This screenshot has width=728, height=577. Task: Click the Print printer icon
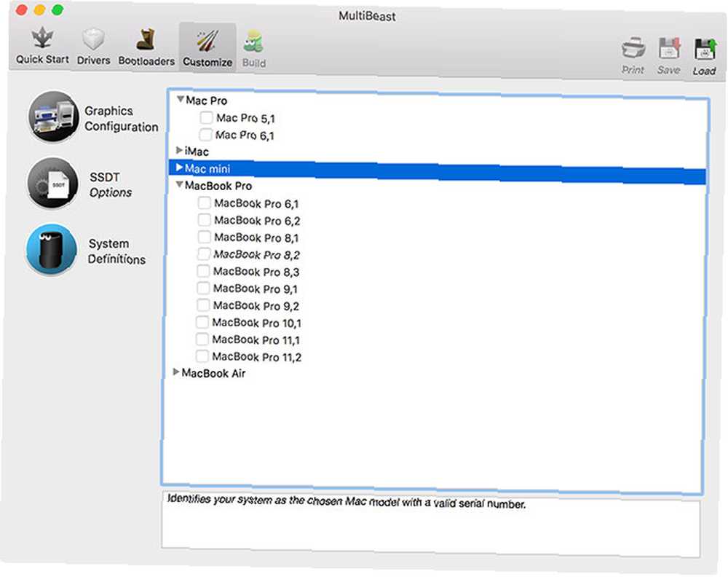[x=633, y=48]
